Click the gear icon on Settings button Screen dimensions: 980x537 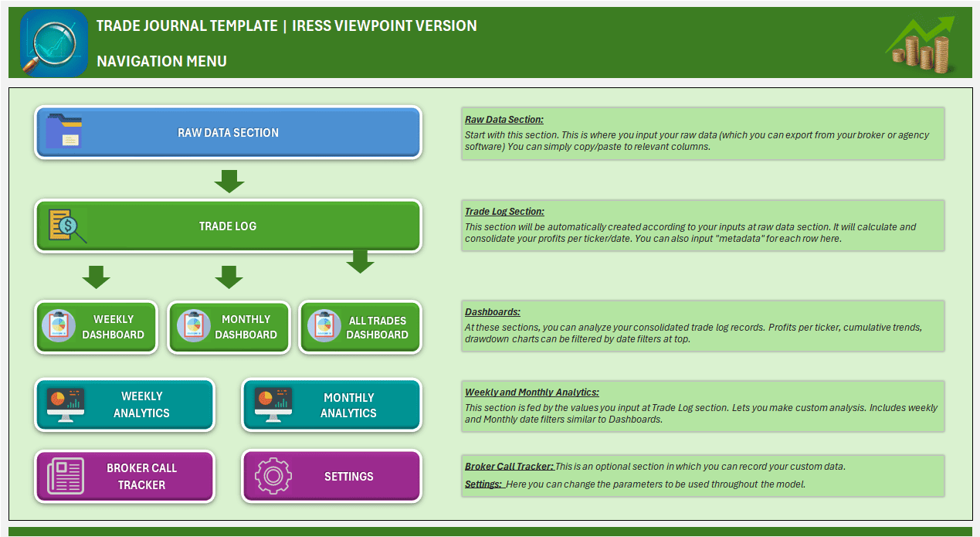[x=273, y=476]
